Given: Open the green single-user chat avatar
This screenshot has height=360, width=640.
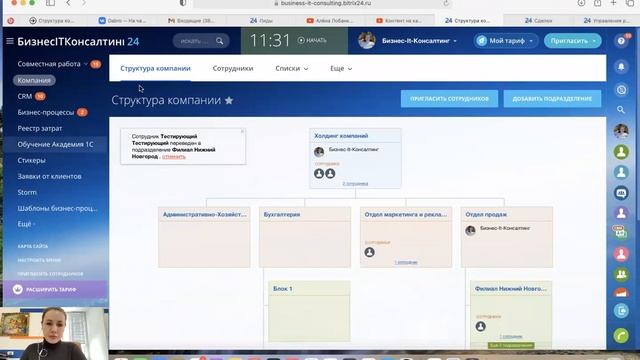Looking at the screenshot, I should pos(621,152).
